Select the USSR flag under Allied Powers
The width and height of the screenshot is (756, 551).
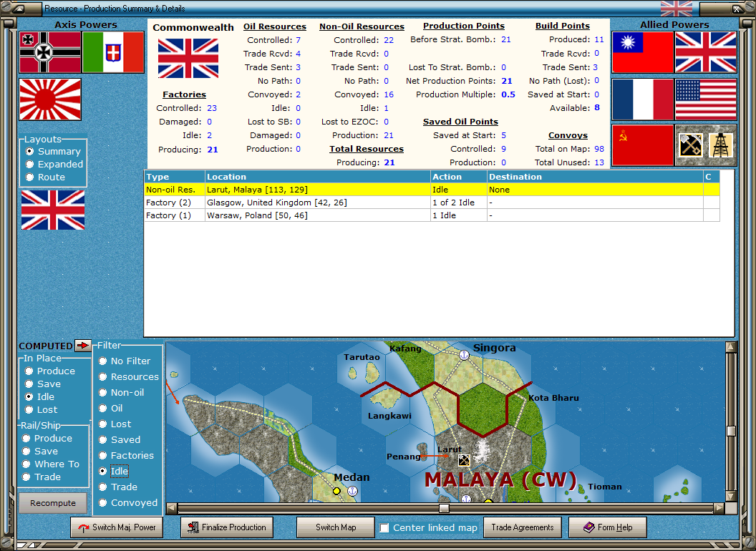(x=643, y=145)
